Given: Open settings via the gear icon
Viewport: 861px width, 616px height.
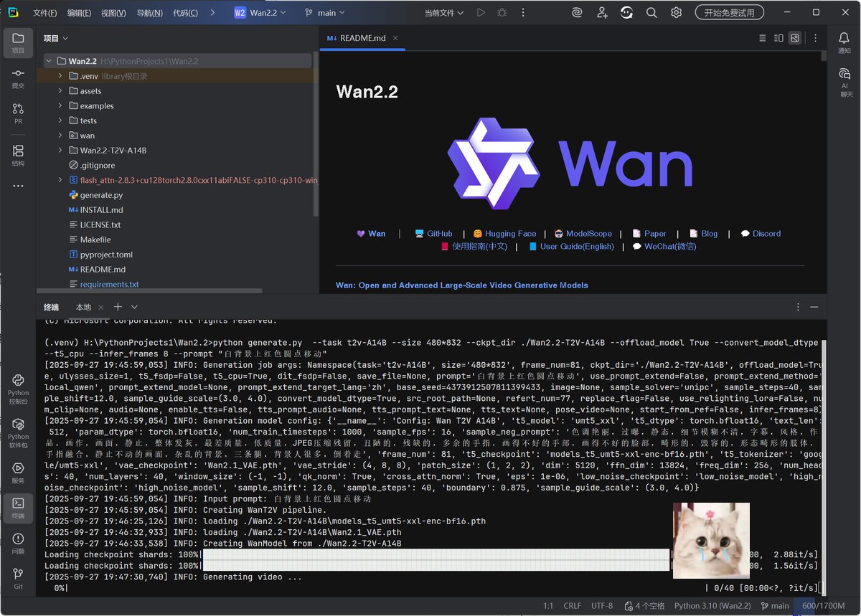Looking at the screenshot, I should (675, 12).
